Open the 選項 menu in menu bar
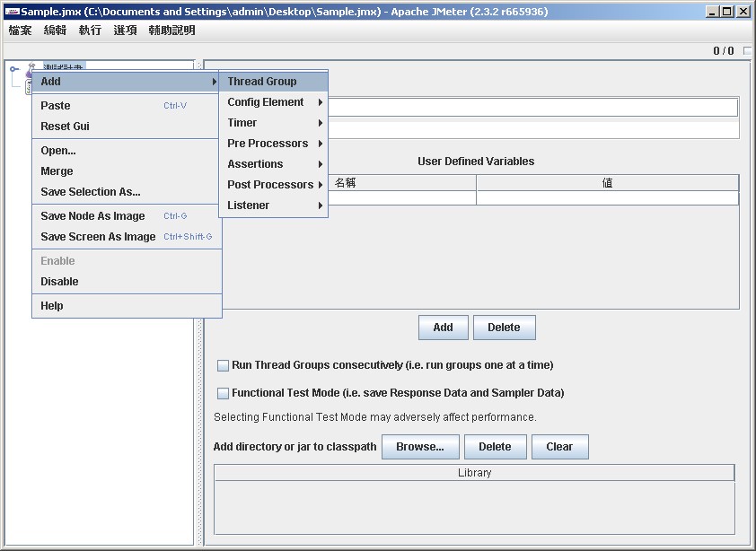This screenshot has width=756, height=551. coord(126,31)
